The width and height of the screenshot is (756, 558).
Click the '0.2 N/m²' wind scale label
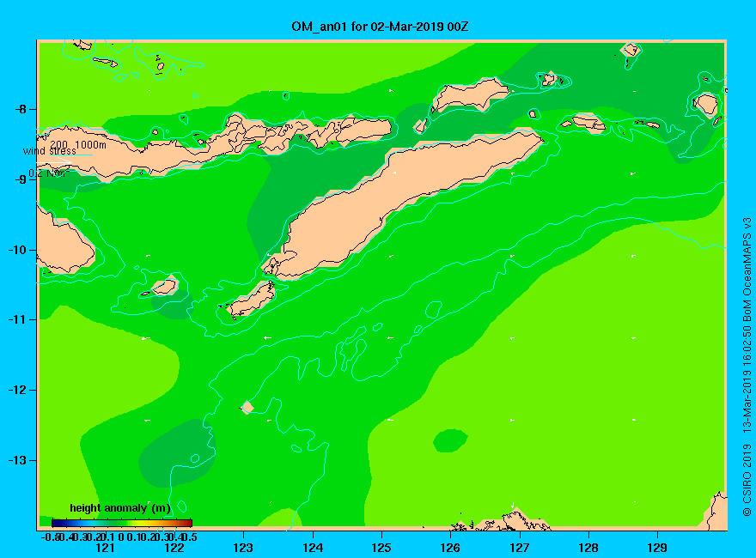pos(48,173)
